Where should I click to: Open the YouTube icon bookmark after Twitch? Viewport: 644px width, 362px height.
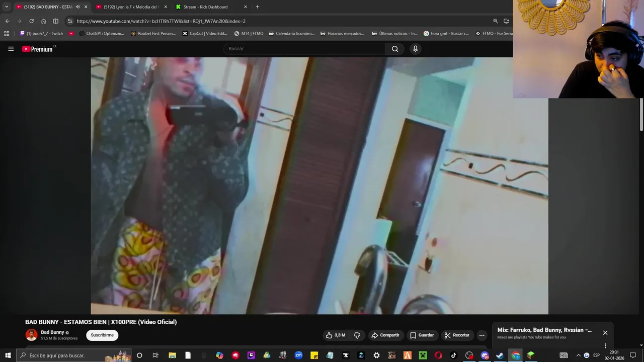point(71,34)
